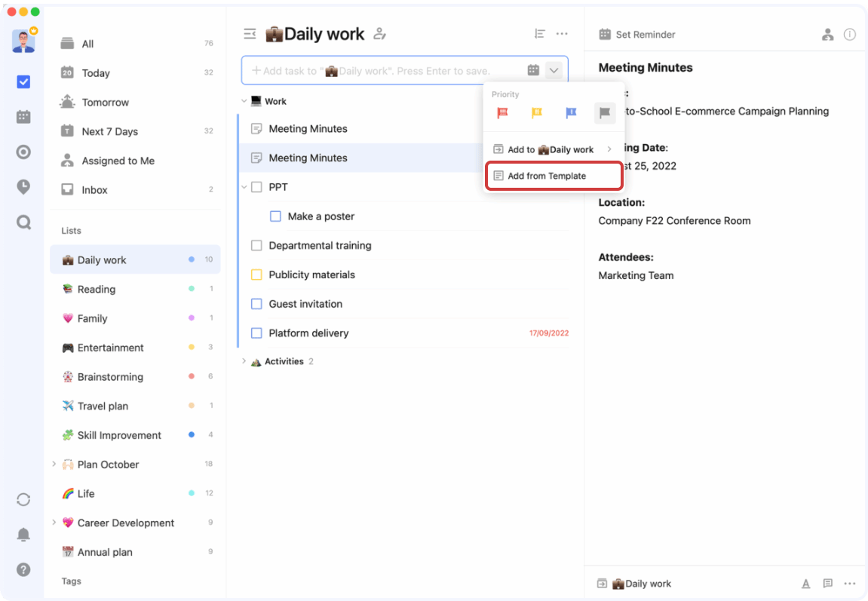Open the comment icon in the bottom right bar
868x601 pixels.
827,583
